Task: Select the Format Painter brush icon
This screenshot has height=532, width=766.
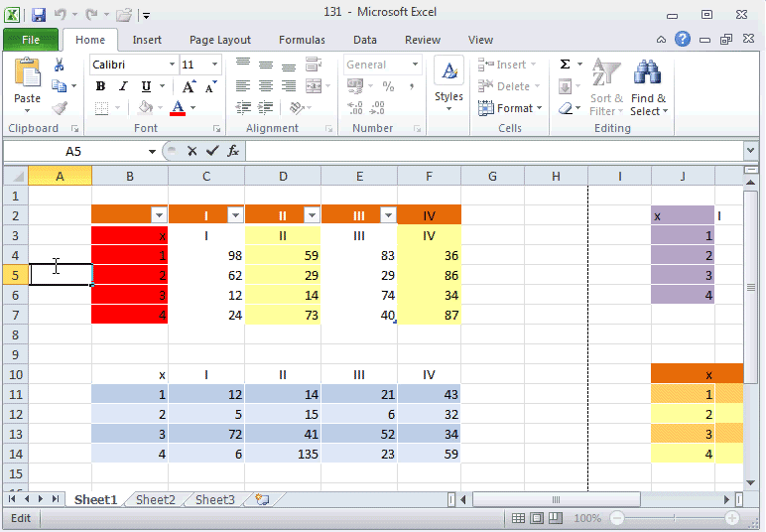Action: point(60,108)
